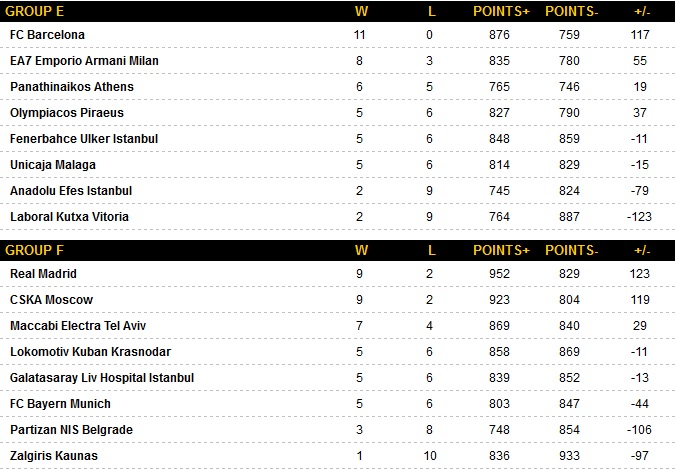The height and width of the screenshot is (469, 676).
Task: Click CSKA Moscow in Group F
Action: (x=51, y=299)
